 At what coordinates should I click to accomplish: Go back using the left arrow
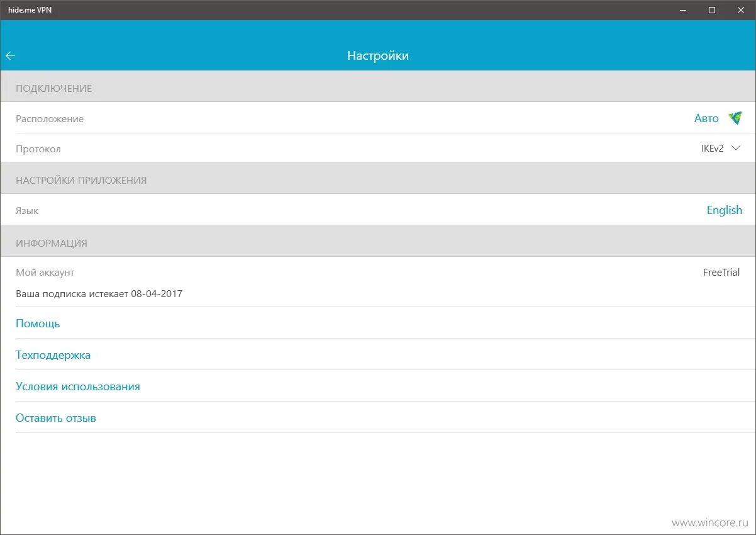[x=10, y=56]
